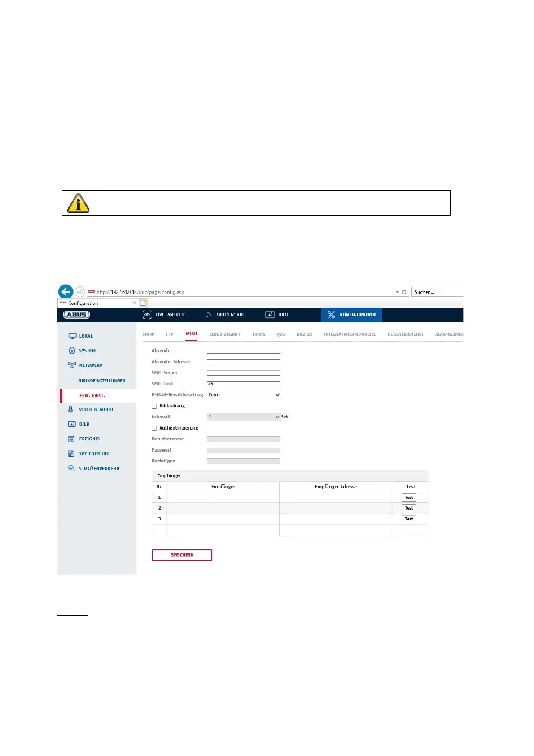Viewport: 534px width, 756px height.
Task: Click the browser forward arrow button
Action: coord(80,292)
